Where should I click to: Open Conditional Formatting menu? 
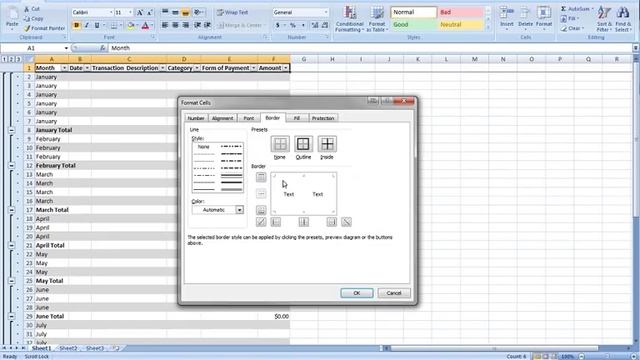coord(350,19)
